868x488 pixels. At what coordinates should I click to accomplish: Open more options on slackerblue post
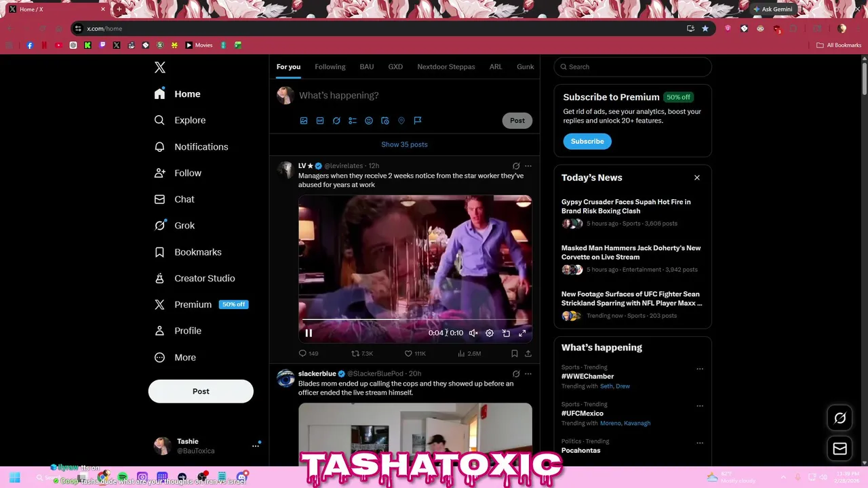click(x=528, y=373)
